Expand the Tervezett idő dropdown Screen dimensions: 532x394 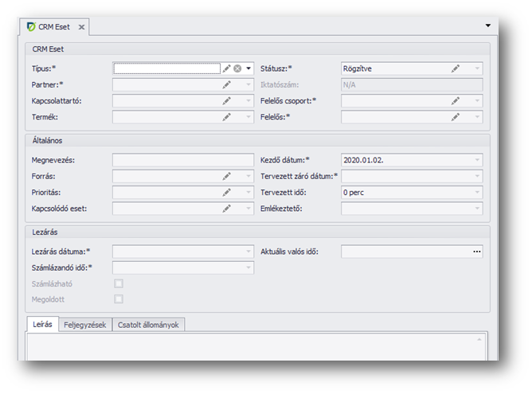pyautogui.click(x=476, y=192)
